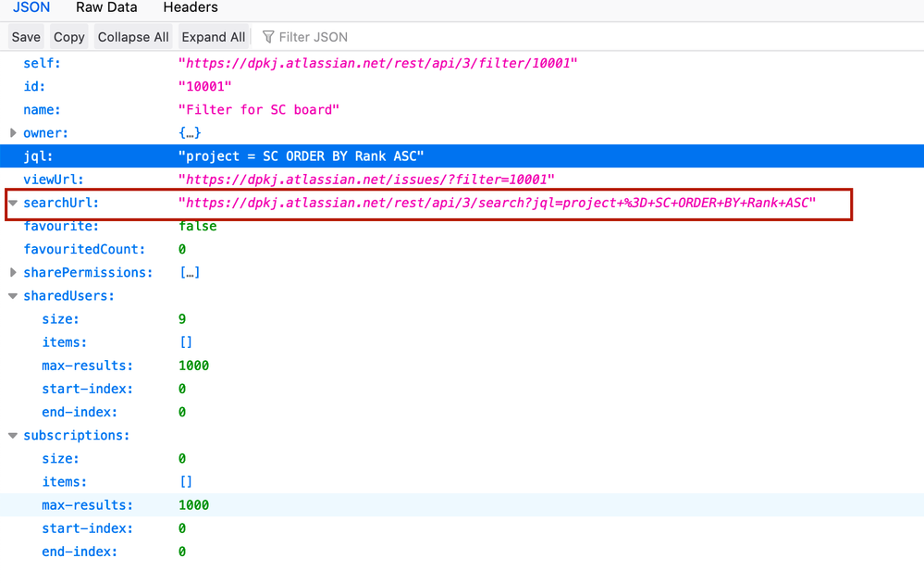The height and width of the screenshot is (583, 924).
Task: Select items key under subscriptions
Action: coord(64,482)
